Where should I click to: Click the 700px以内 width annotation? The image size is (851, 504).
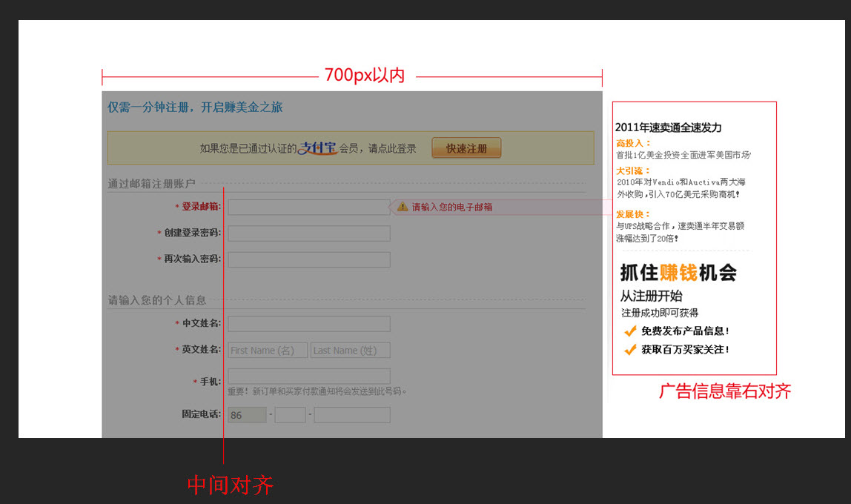364,76
